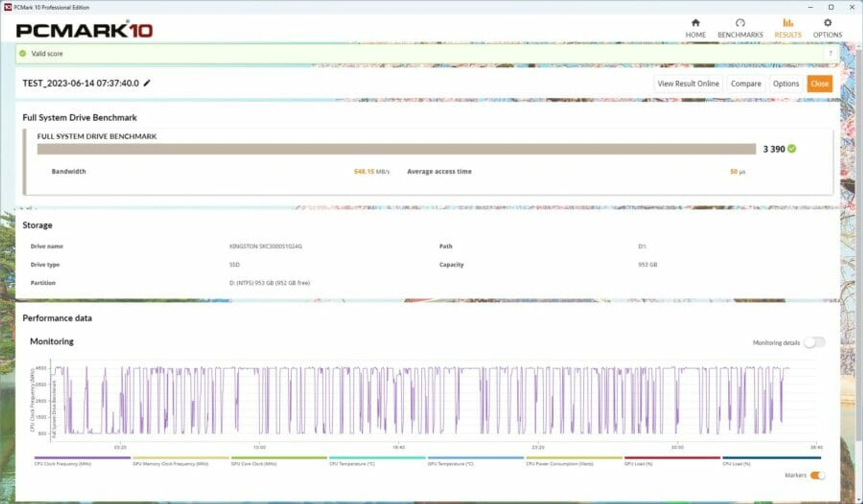Screen dimensions: 863x504
Task: Click the Full System Drive Benchmark score bar
Action: click(x=396, y=149)
